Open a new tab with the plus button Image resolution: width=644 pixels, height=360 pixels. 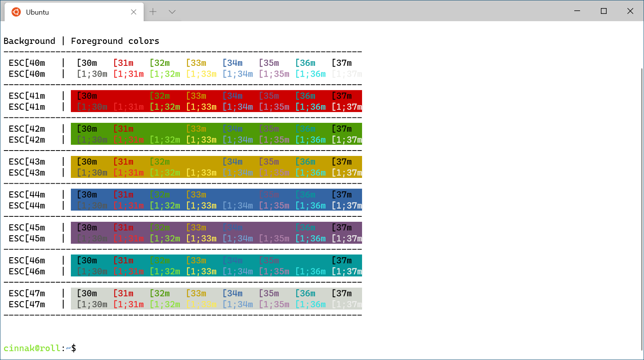pos(153,12)
